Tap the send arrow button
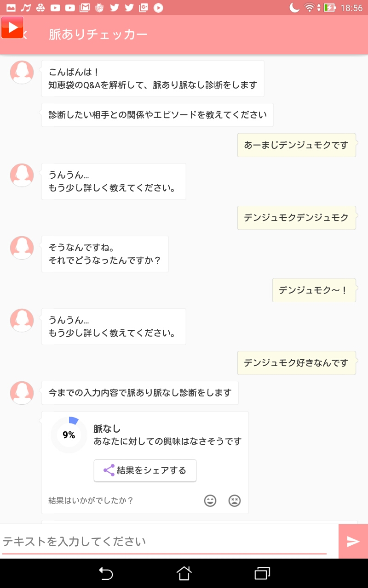Viewport: 368px width, 588px height. (353, 542)
